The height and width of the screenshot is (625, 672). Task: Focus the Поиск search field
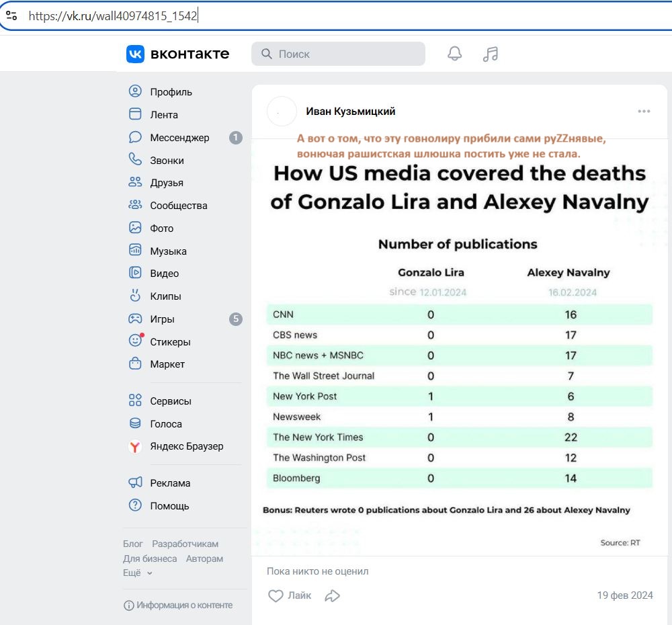[x=338, y=54]
